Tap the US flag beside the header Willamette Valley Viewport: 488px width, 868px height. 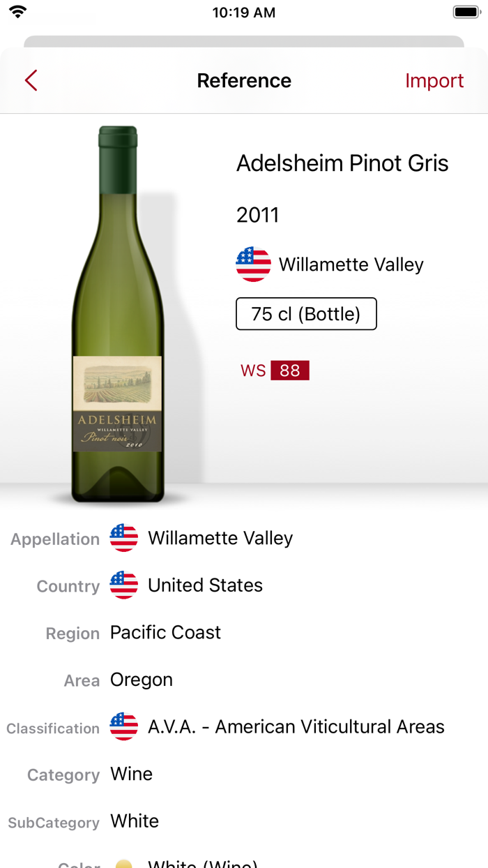[253, 264]
